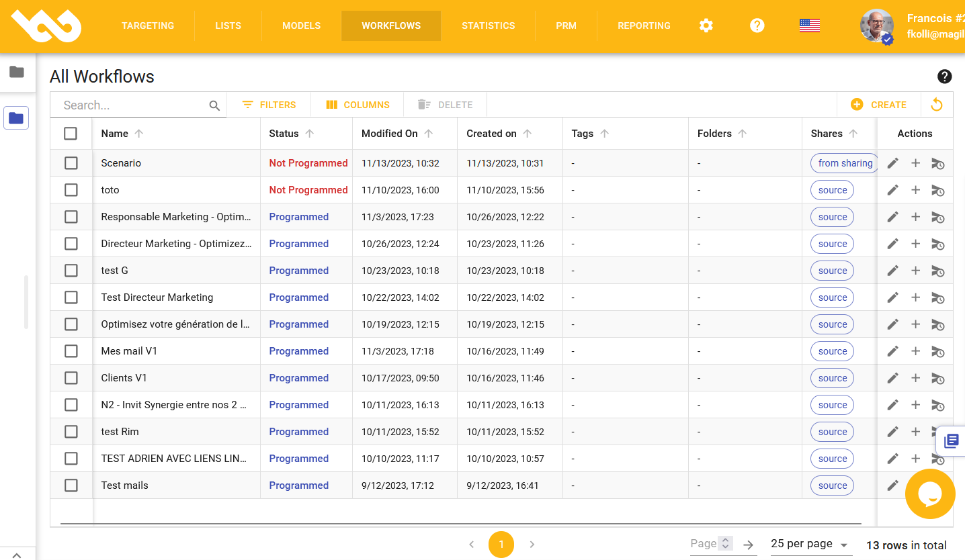Click the schedule send icon for Responsable Marketing
The image size is (965, 560).
937,217
